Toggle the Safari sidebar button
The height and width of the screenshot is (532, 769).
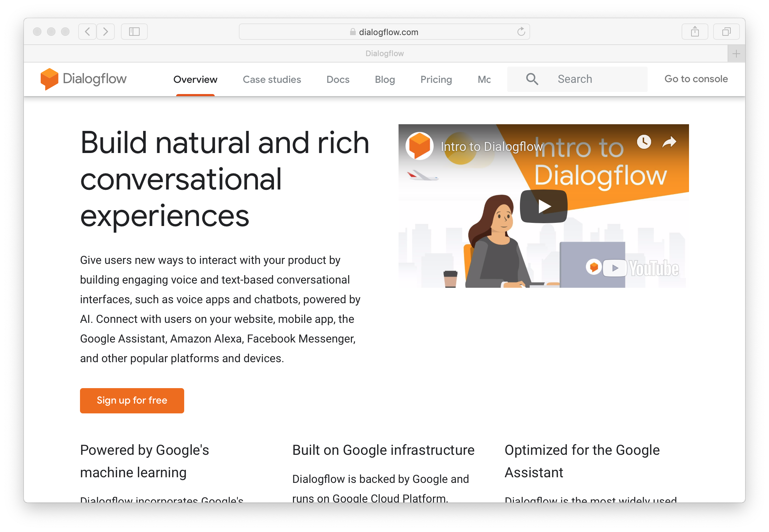[134, 32]
